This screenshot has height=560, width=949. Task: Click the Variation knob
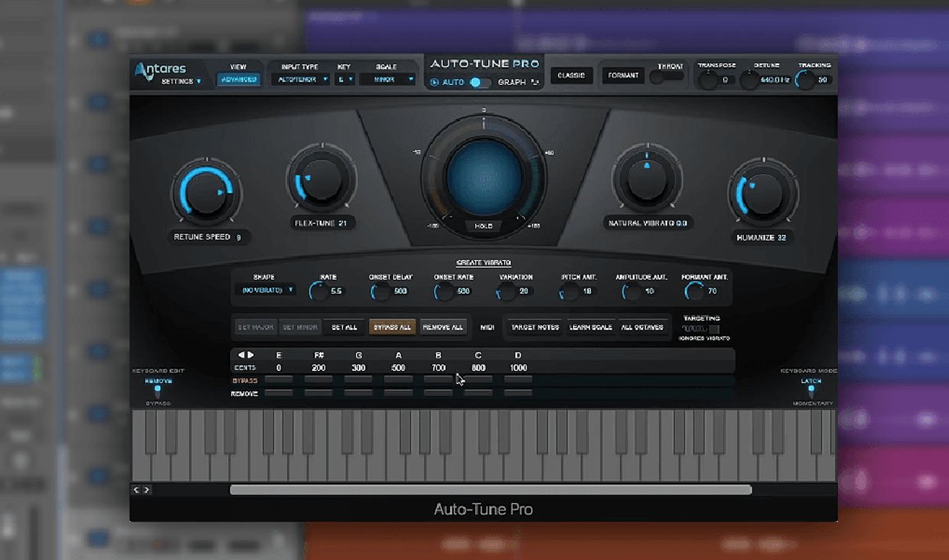pyautogui.click(x=507, y=291)
